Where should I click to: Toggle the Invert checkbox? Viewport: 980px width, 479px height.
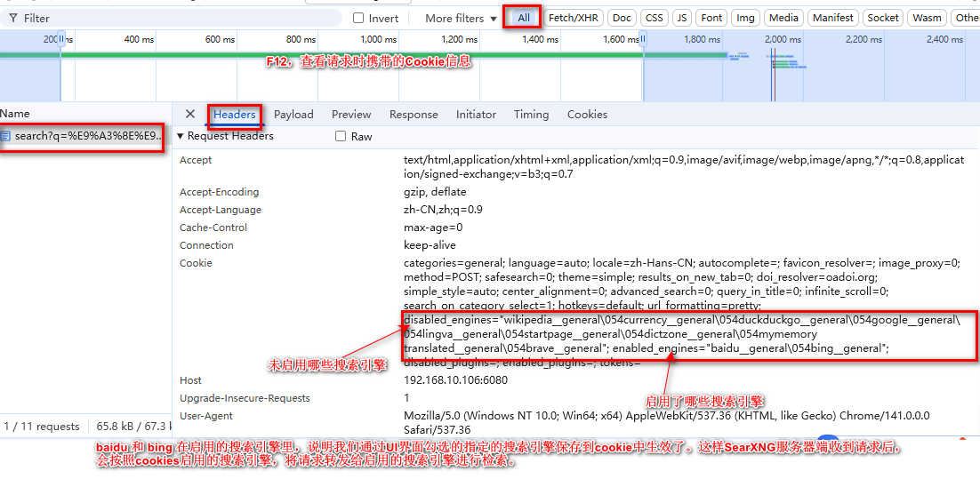point(358,18)
